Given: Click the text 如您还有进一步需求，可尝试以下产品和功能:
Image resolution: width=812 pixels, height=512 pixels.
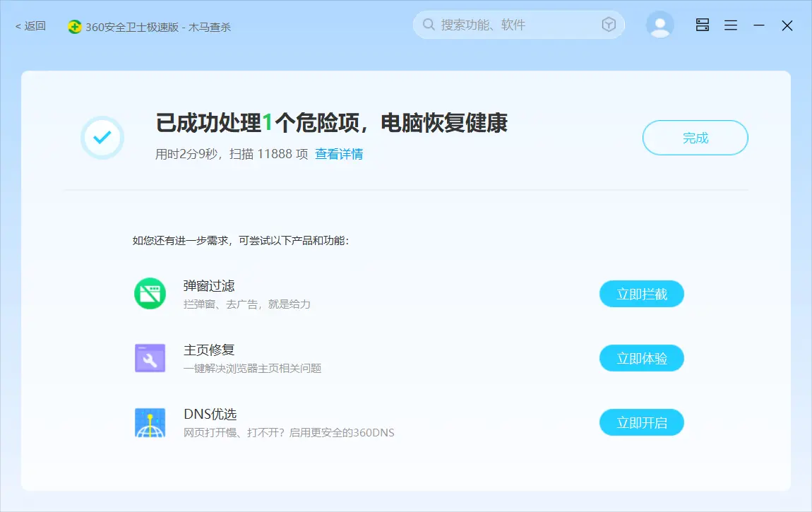Looking at the screenshot, I should (x=241, y=241).
